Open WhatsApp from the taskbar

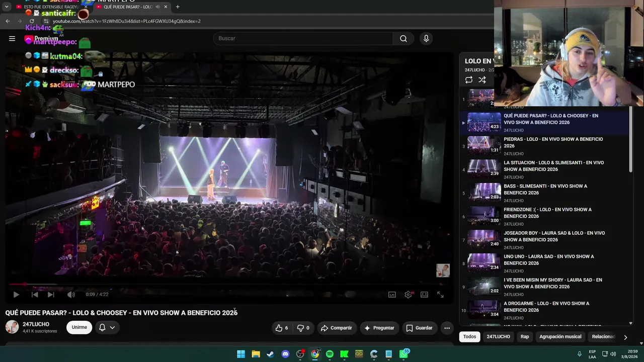pyautogui.click(x=404, y=354)
